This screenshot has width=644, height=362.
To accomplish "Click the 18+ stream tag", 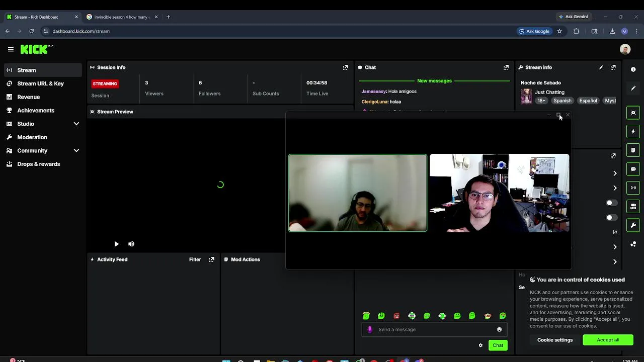I will pyautogui.click(x=541, y=101).
